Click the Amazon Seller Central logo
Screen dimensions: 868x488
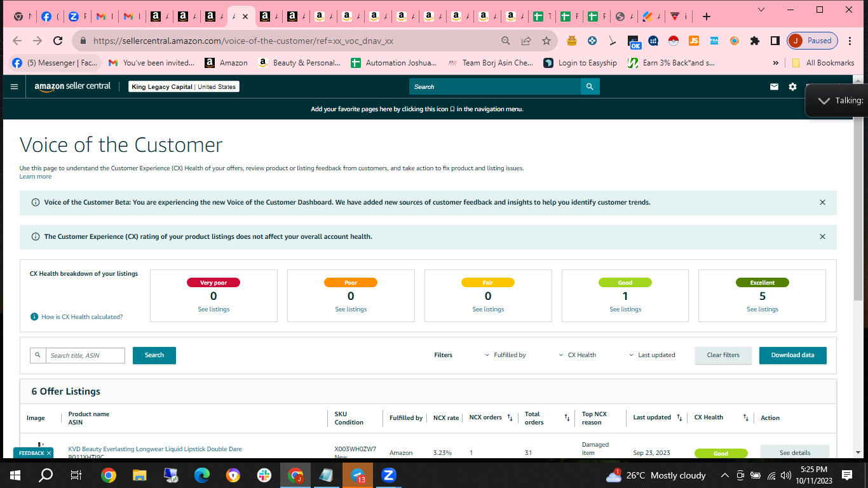(72, 86)
